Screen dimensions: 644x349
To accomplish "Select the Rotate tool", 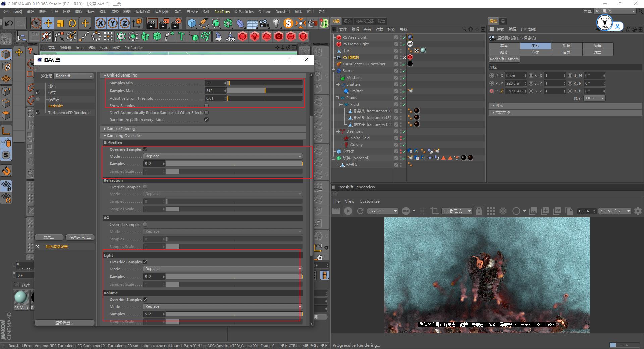I will pos(72,23).
